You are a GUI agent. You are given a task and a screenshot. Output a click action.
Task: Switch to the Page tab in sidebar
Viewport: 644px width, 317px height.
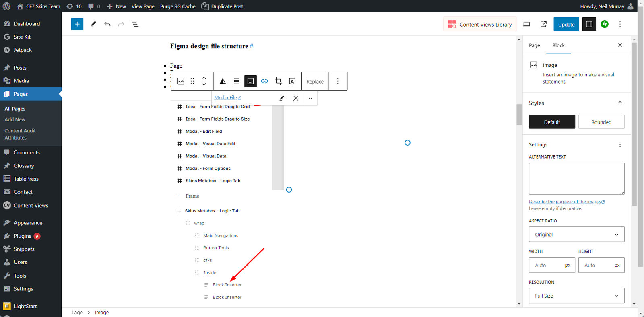point(534,45)
